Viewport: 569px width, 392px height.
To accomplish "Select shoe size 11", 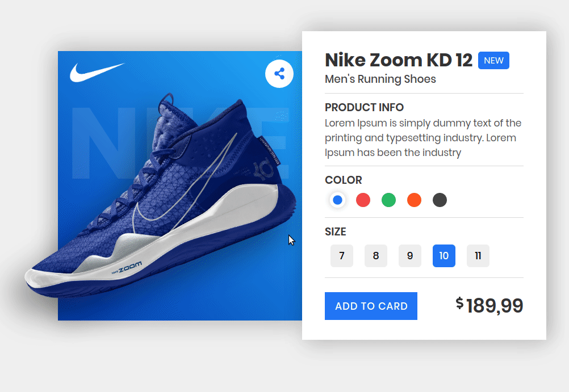I will [x=478, y=256].
